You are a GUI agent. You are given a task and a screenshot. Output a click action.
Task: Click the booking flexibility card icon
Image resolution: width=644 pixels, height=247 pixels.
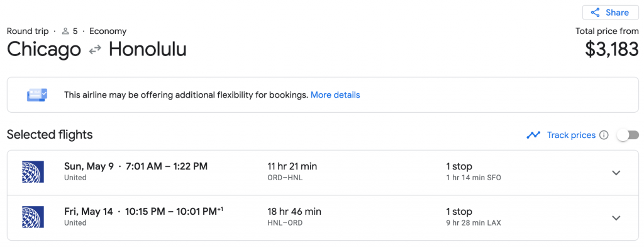click(x=37, y=95)
